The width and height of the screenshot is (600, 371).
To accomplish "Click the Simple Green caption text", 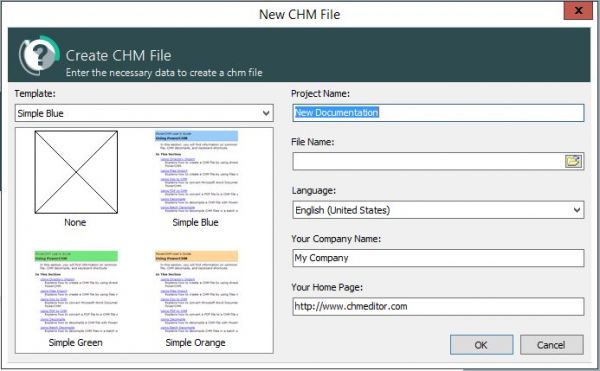I will click(x=76, y=343).
